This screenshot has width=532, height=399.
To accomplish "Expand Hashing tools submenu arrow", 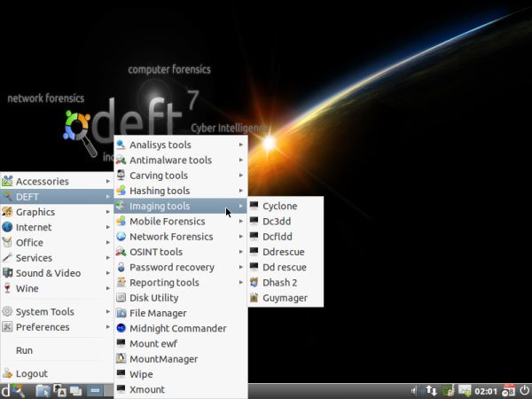I will (x=241, y=191).
